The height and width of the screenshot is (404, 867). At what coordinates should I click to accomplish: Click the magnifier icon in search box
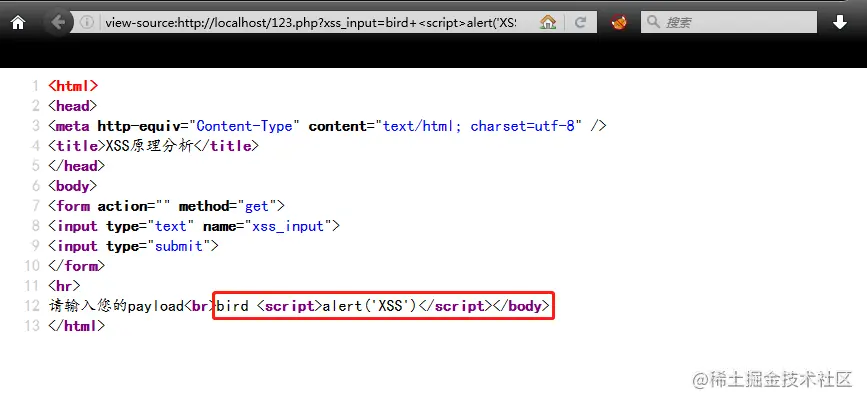click(x=653, y=22)
